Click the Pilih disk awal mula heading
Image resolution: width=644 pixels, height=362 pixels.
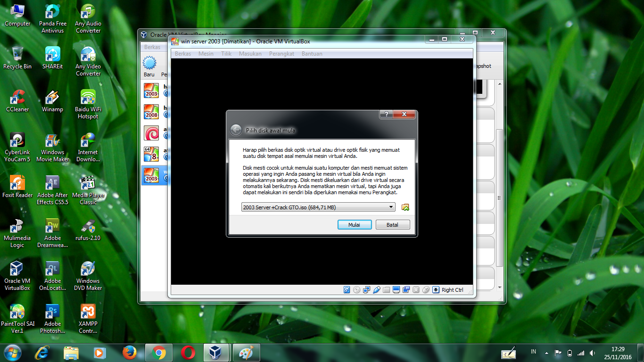pyautogui.click(x=271, y=131)
